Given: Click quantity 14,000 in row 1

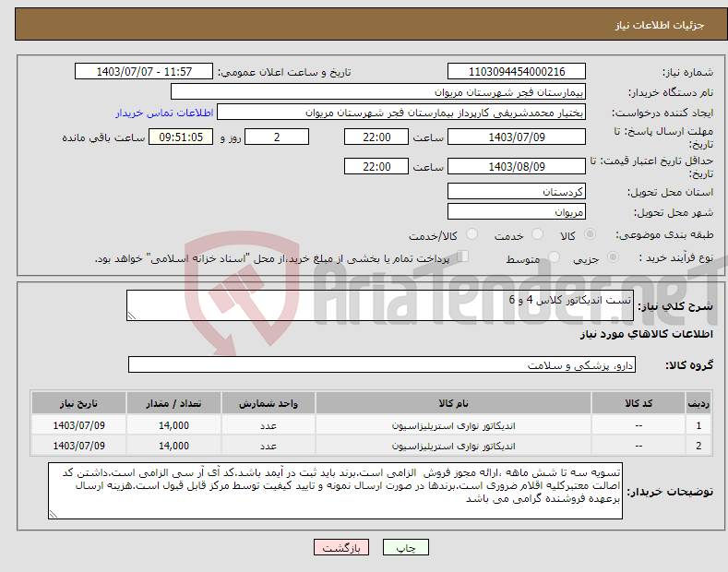Looking at the screenshot, I should 173,425.
